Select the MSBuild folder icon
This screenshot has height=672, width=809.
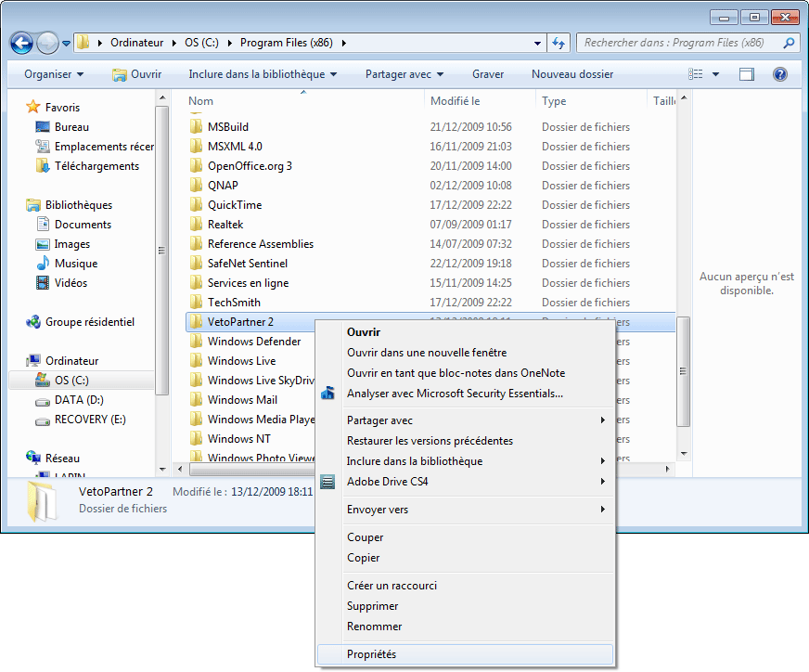coord(196,127)
